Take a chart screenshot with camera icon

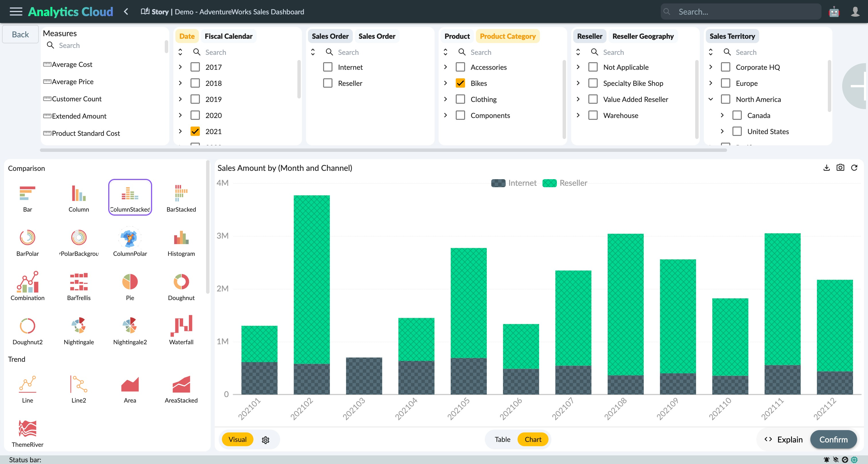(x=840, y=168)
